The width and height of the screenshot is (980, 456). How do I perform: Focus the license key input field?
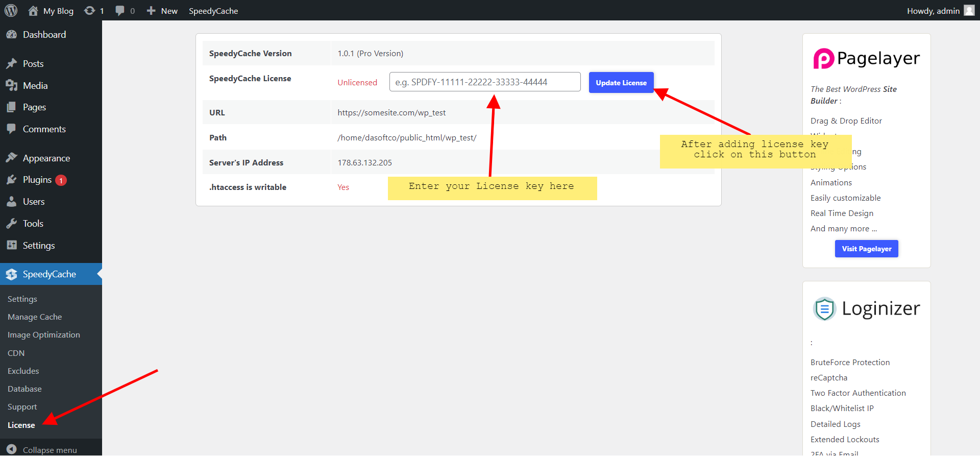485,82
